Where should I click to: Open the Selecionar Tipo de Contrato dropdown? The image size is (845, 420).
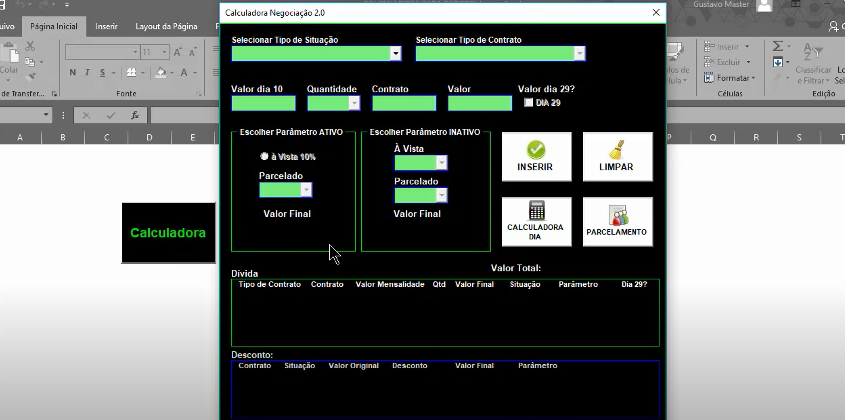pyautogui.click(x=579, y=54)
